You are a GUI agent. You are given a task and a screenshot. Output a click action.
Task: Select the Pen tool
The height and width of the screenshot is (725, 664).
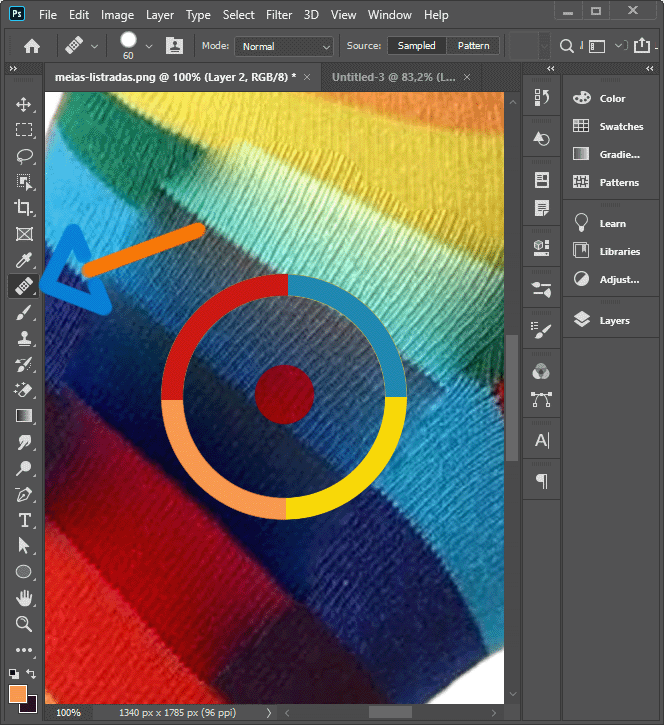click(x=24, y=494)
